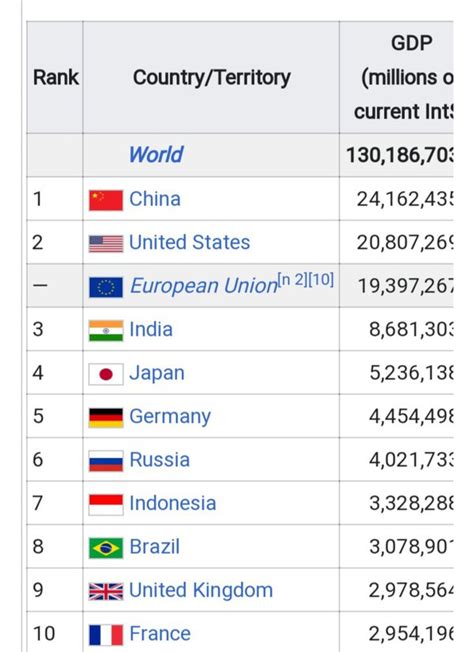
Task: Open footnote n 2 reference
Action: (x=292, y=279)
